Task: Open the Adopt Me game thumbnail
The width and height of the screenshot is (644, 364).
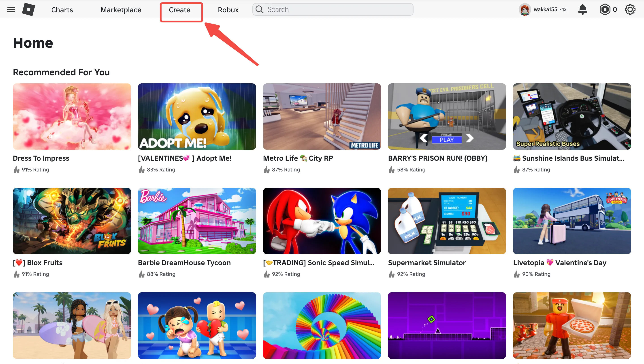Action: 197,116
